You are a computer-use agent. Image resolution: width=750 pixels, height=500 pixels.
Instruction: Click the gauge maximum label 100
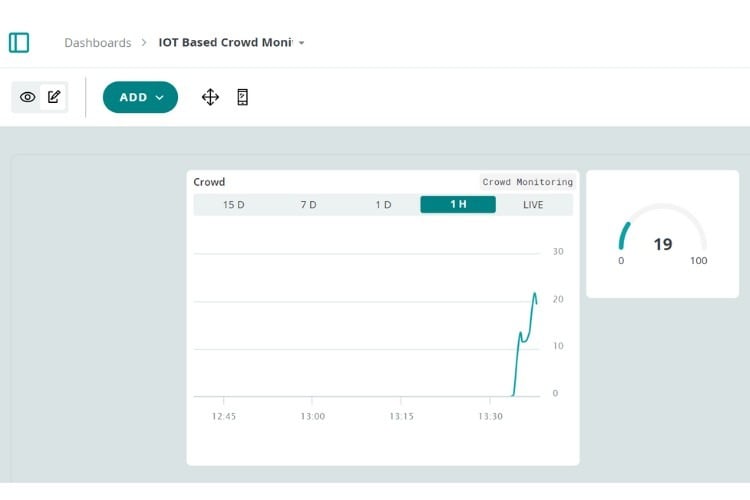click(x=698, y=261)
